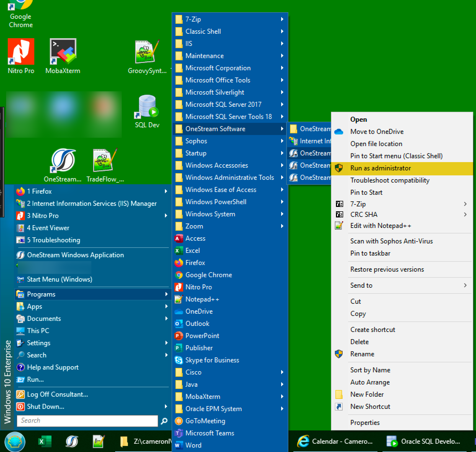Expand the Java programs folder
476x452 pixels.
point(230,385)
